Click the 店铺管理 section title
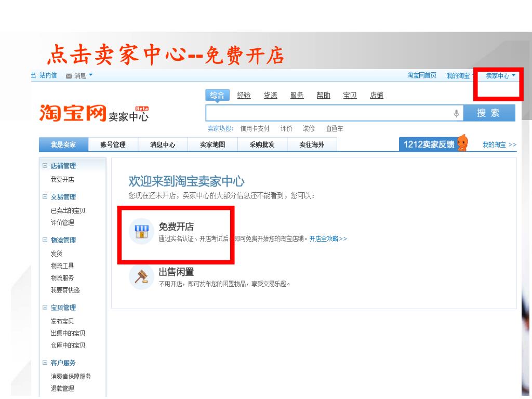This screenshot has width=532, height=399. [x=63, y=166]
